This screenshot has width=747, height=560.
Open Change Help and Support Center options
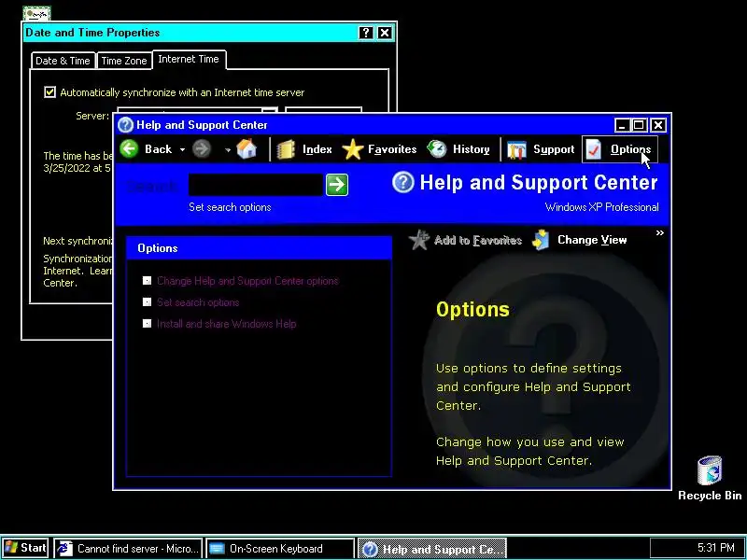pos(247,281)
